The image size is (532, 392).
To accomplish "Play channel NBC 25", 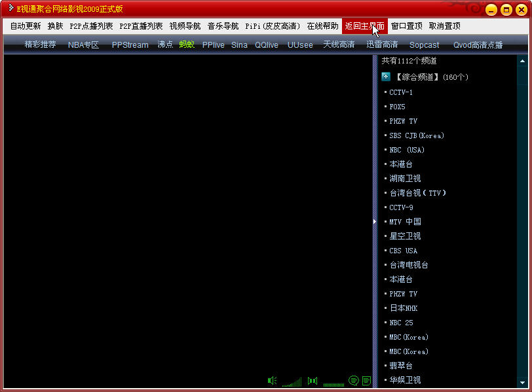I will pos(401,323).
